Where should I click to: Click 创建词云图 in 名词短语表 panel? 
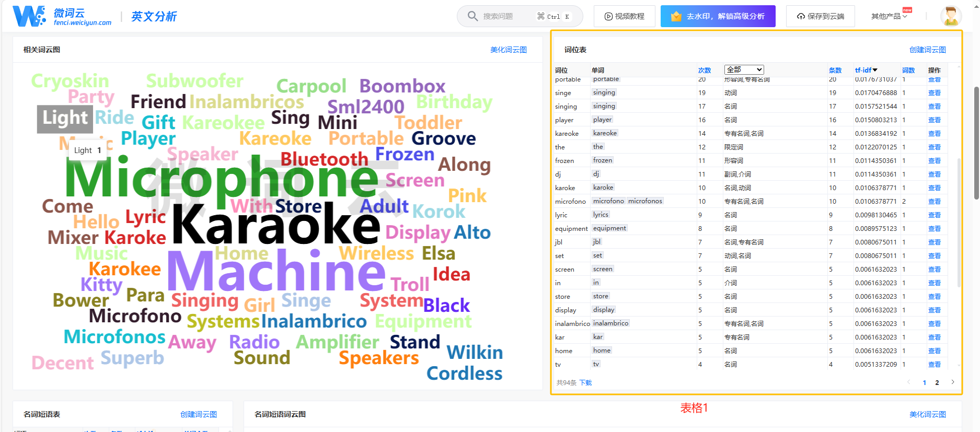pyautogui.click(x=199, y=415)
